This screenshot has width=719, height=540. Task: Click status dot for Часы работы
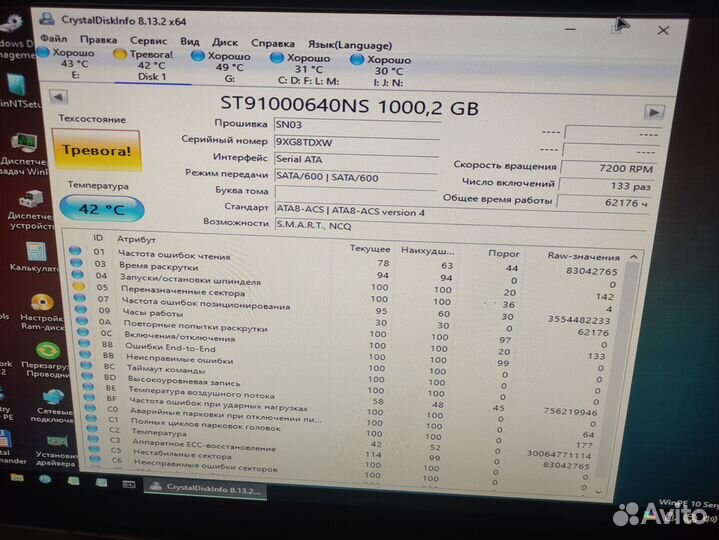(81, 309)
